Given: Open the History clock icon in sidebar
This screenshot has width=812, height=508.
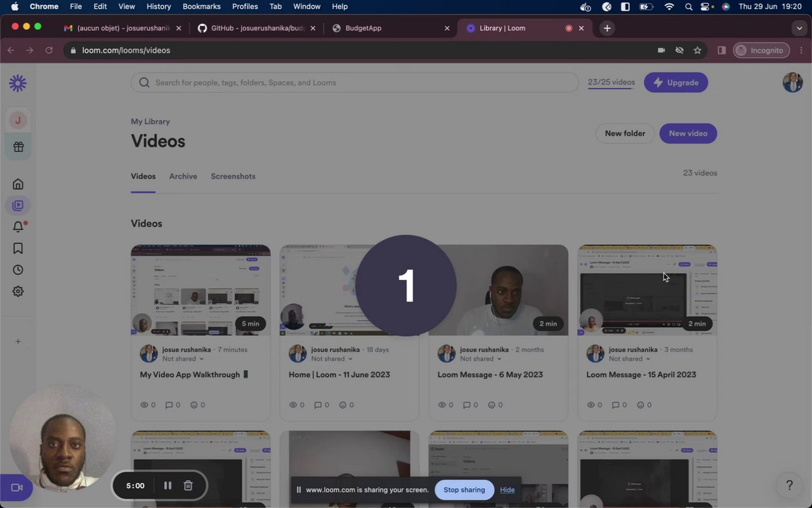Looking at the screenshot, I should pyautogui.click(x=18, y=270).
